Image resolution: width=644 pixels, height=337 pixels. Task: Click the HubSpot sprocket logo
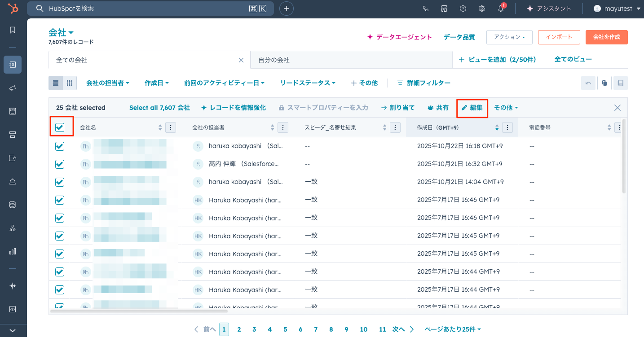pos(13,9)
